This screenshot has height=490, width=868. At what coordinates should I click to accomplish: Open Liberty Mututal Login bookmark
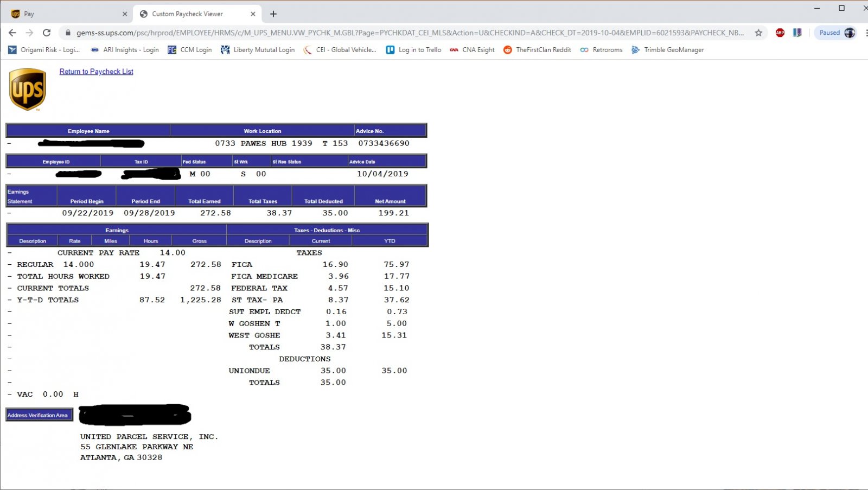pos(258,50)
